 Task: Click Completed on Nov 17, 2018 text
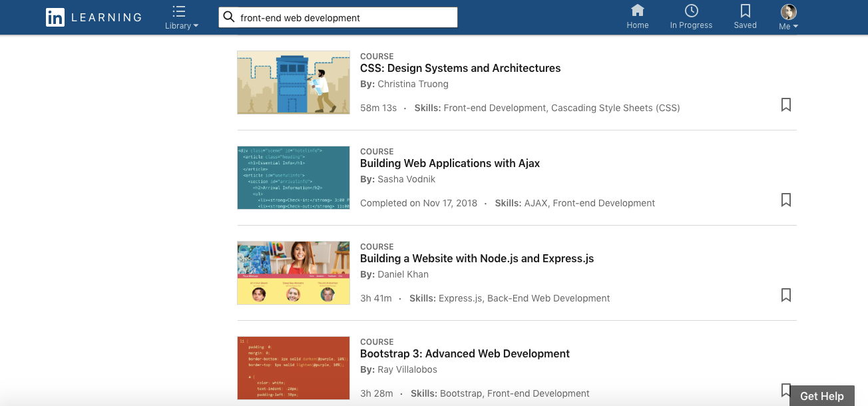(x=419, y=203)
